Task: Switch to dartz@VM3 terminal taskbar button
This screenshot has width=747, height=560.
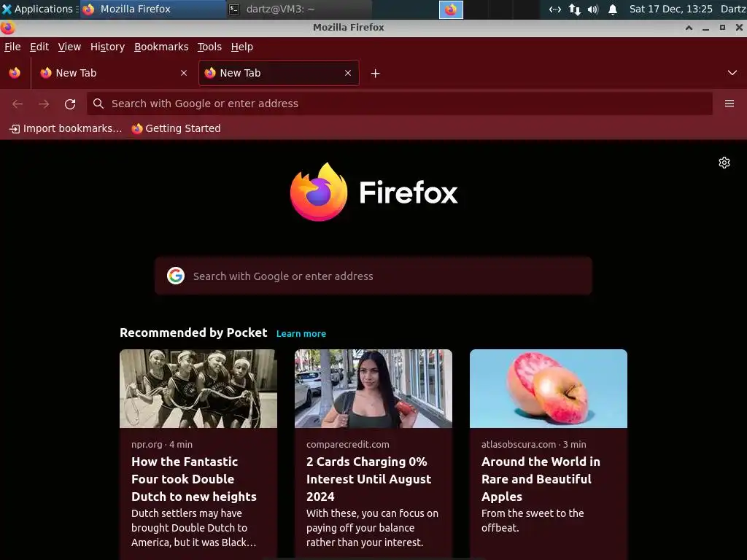Action: coord(298,9)
